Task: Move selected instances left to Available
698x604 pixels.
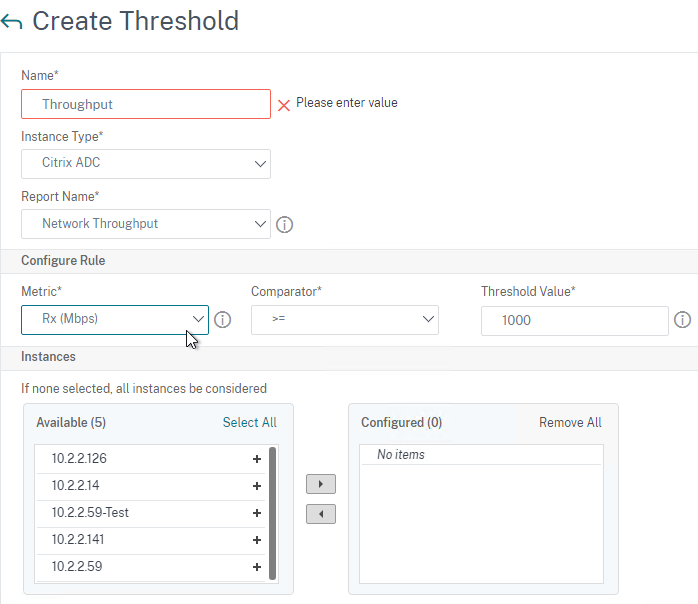Action: pos(321,514)
